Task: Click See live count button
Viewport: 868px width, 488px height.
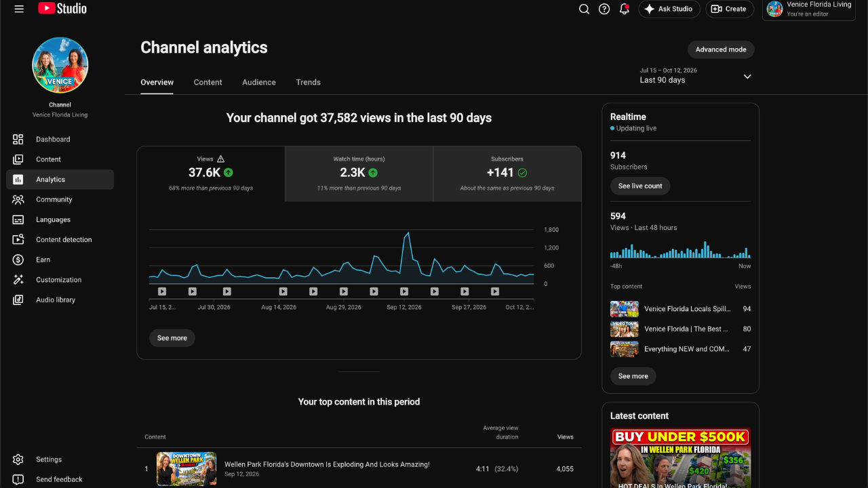Action: point(640,186)
